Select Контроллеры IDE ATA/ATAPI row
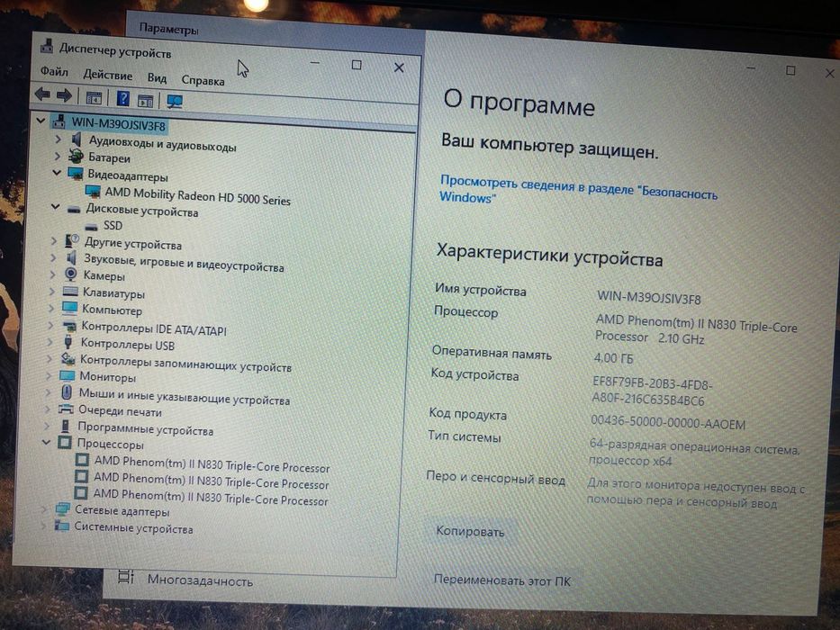The width and height of the screenshot is (840, 630). coord(154,328)
